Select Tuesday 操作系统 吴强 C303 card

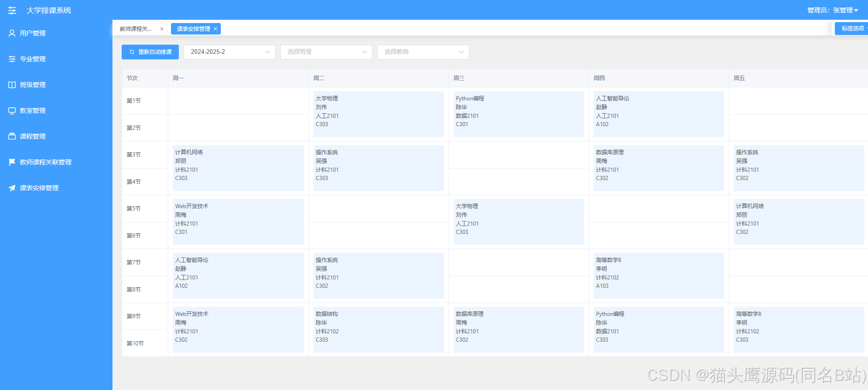(378, 168)
